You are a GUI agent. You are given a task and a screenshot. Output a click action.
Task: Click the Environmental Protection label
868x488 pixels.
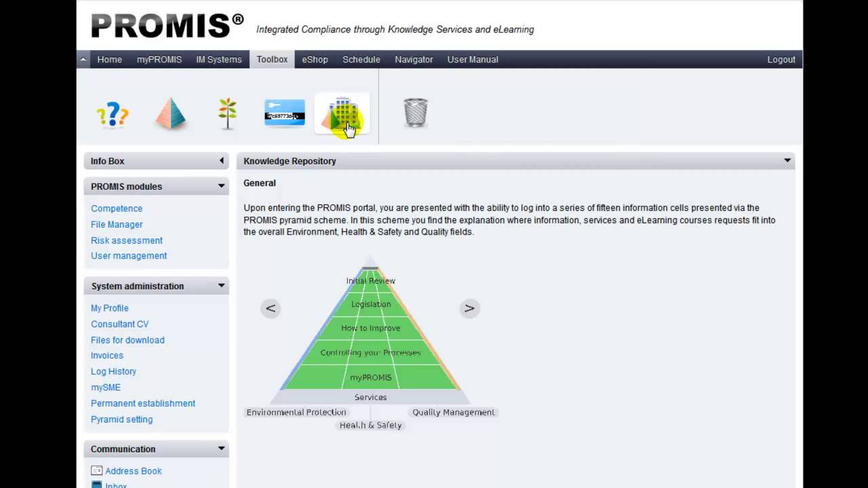(x=296, y=412)
